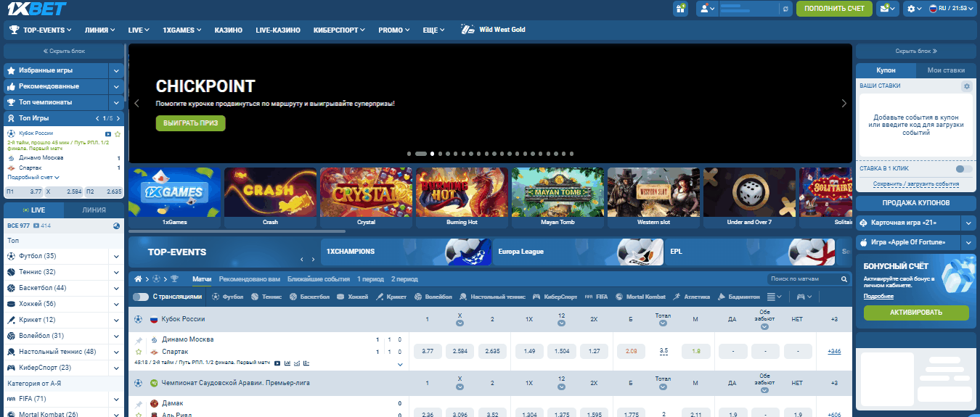Show previous top game arrow
980x417 pixels.
[x=98, y=118]
